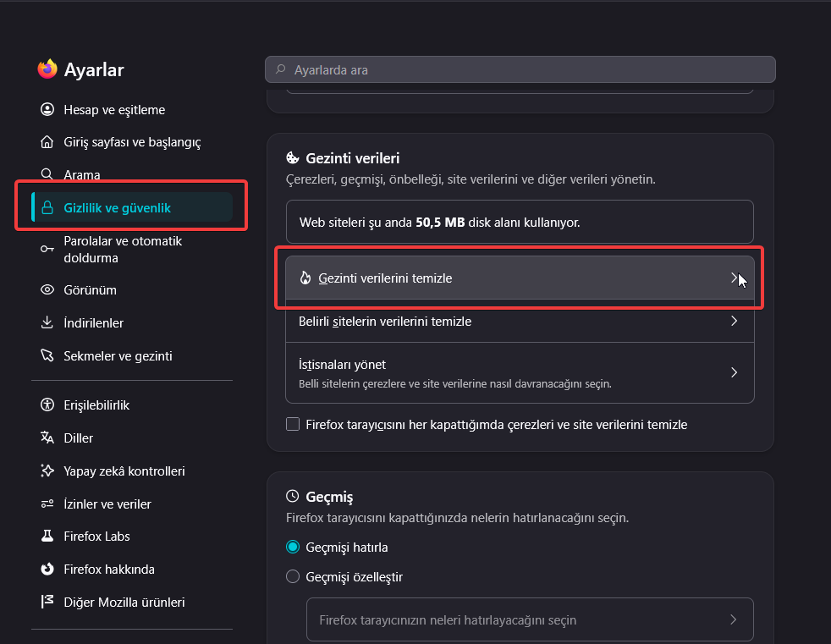
Task: Select Gizlilik ve güvenlik category
Action: pyautogui.click(x=132, y=207)
